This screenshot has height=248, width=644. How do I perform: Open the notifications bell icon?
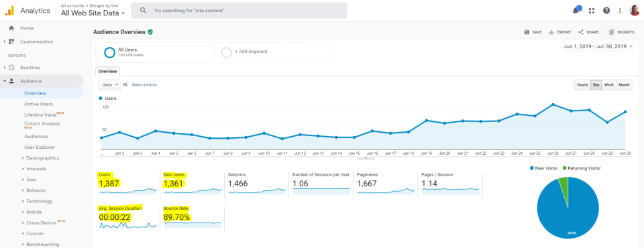(576, 10)
